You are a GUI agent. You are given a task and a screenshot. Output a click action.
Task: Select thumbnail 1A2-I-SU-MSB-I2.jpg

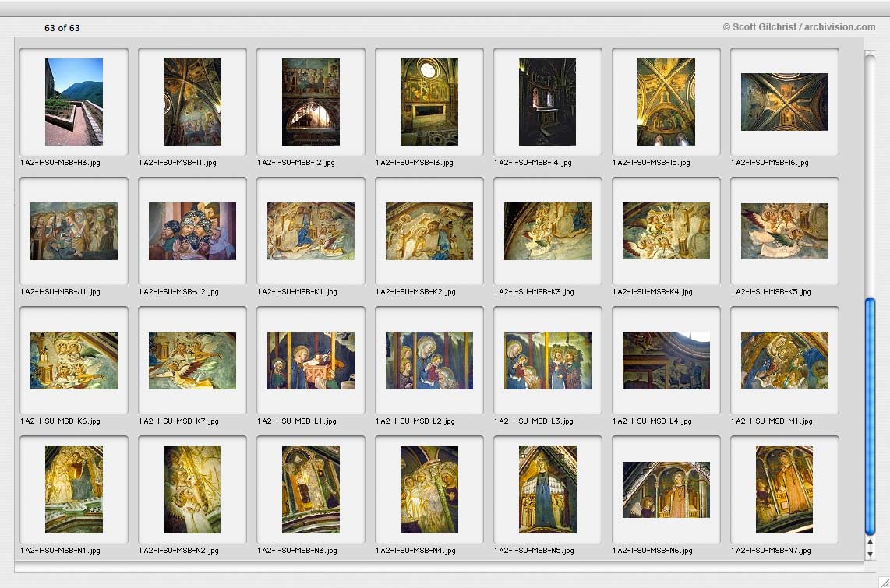[310, 101]
